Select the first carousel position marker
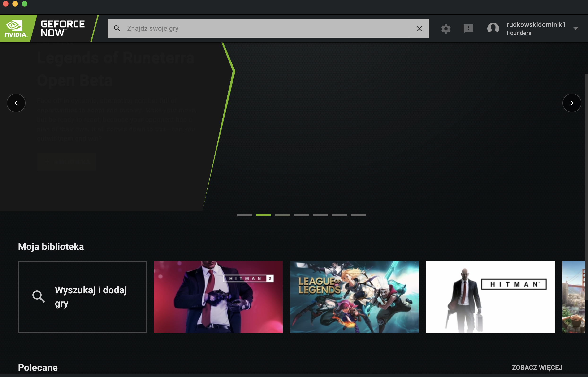The image size is (588, 377). click(x=245, y=215)
